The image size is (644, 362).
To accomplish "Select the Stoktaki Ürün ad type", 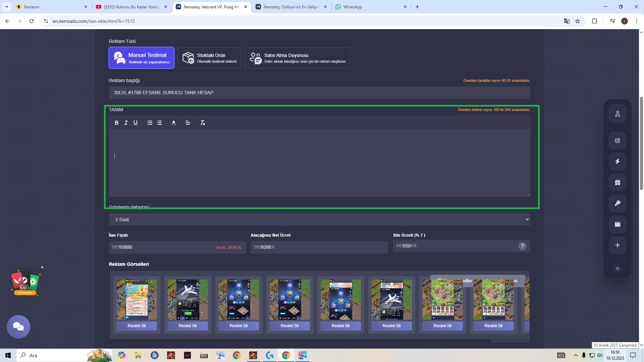I will click(x=209, y=58).
